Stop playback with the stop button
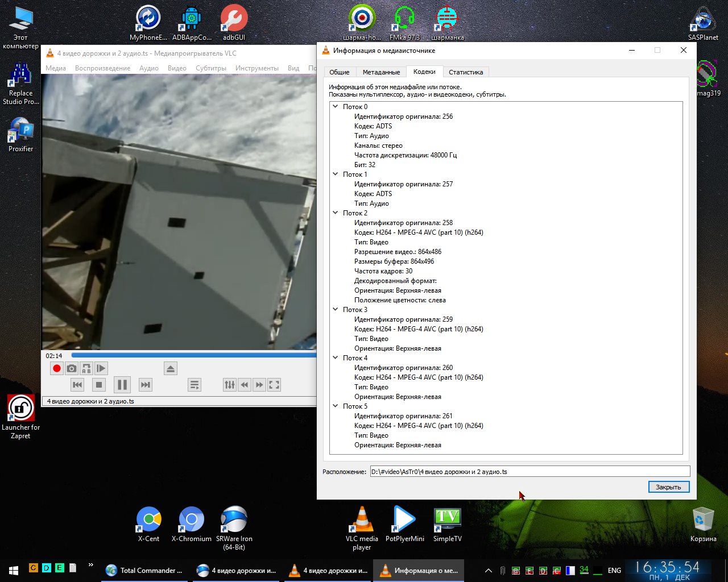 point(99,385)
